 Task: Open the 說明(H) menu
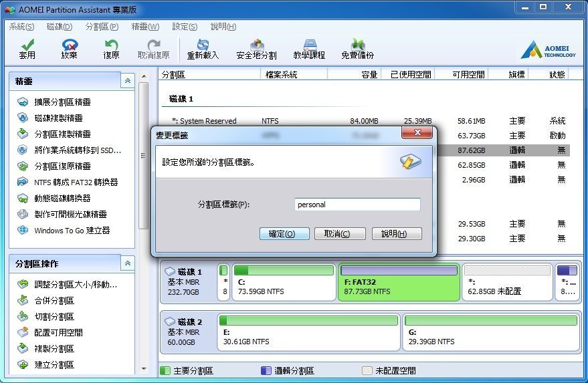point(223,27)
